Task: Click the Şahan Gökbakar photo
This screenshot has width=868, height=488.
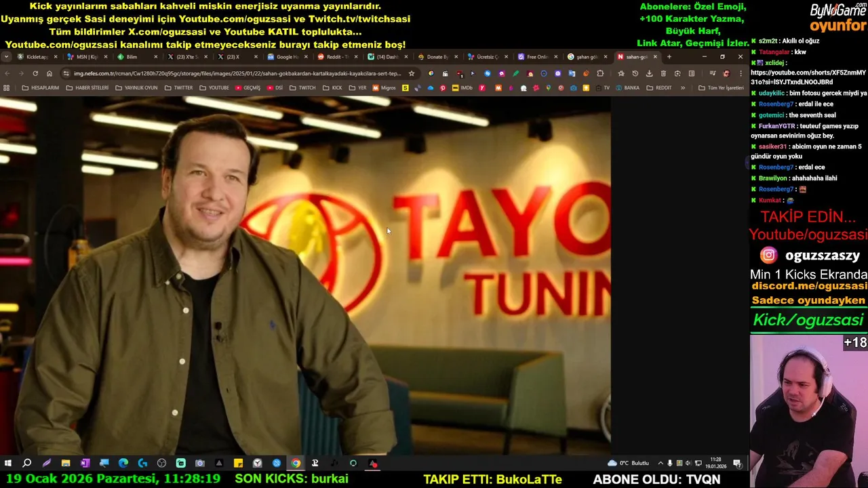Action: (x=305, y=275)
